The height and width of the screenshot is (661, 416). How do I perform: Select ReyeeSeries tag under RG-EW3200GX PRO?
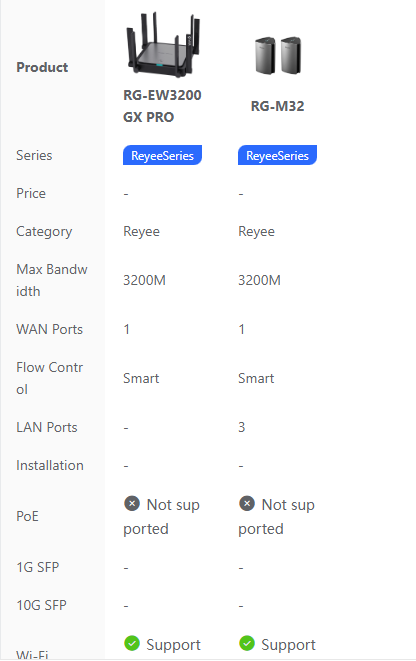[162, 155]
